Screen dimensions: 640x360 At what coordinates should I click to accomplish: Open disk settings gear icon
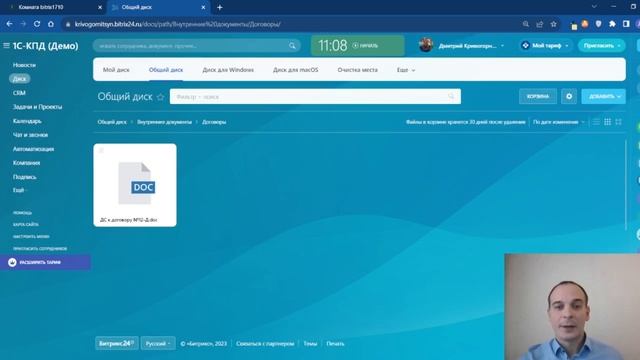569,96
